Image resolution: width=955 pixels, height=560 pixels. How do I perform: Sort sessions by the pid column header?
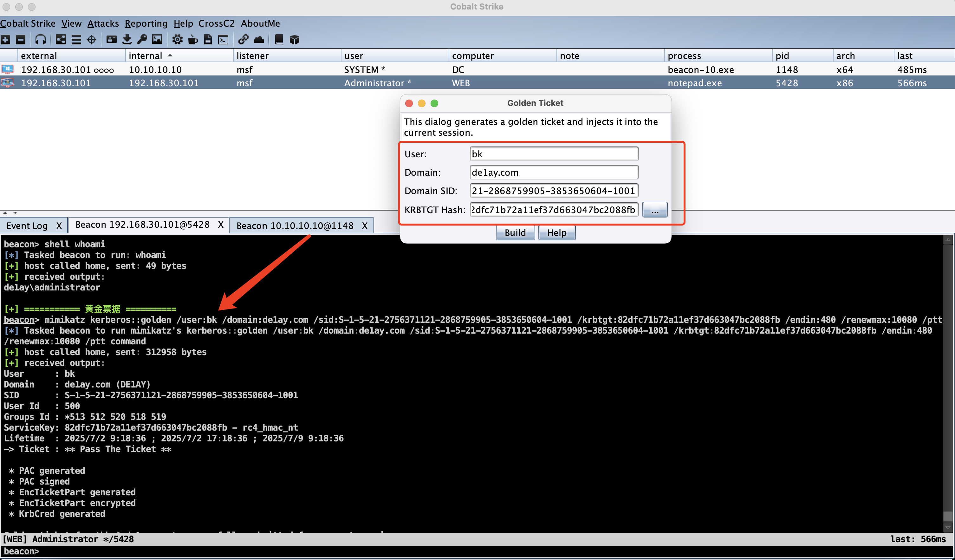coord(802,56)
